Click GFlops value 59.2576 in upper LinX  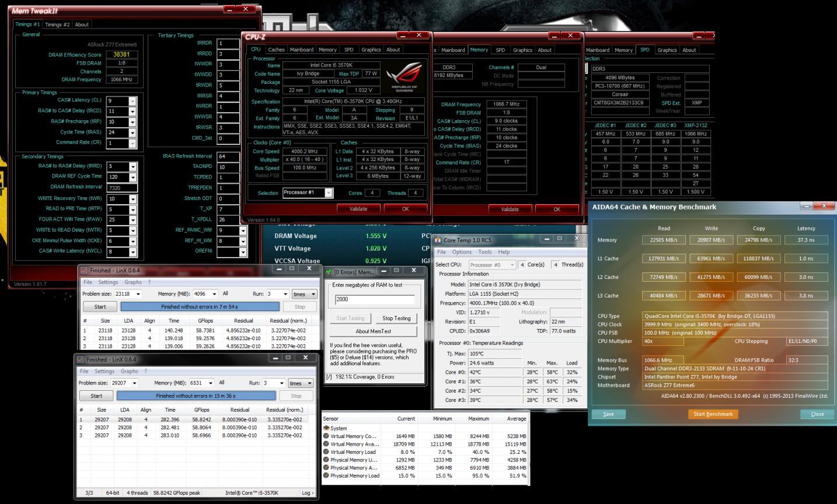click(x=205, y=338)
